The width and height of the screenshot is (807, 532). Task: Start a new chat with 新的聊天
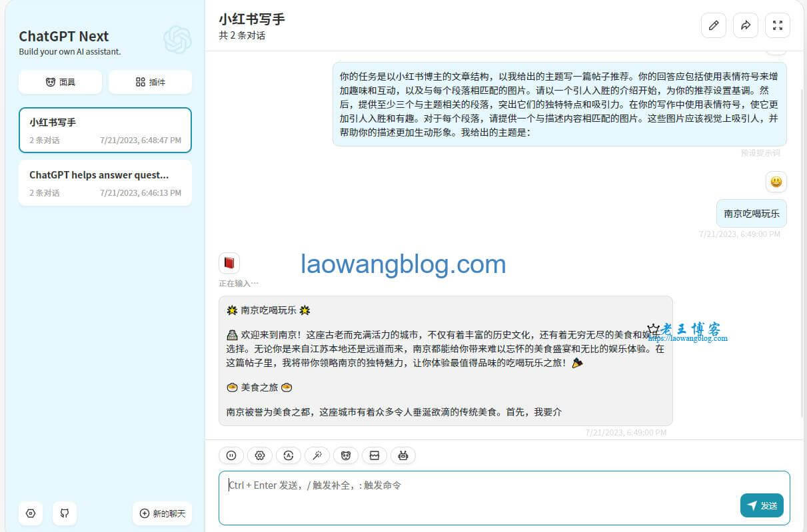pyautogui.click(x=163, y=513)
